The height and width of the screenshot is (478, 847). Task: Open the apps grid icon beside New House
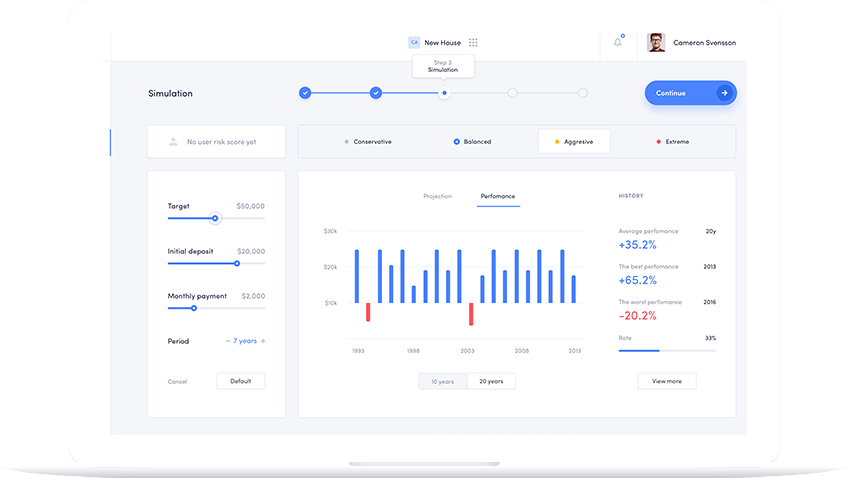tap(473, 43)
